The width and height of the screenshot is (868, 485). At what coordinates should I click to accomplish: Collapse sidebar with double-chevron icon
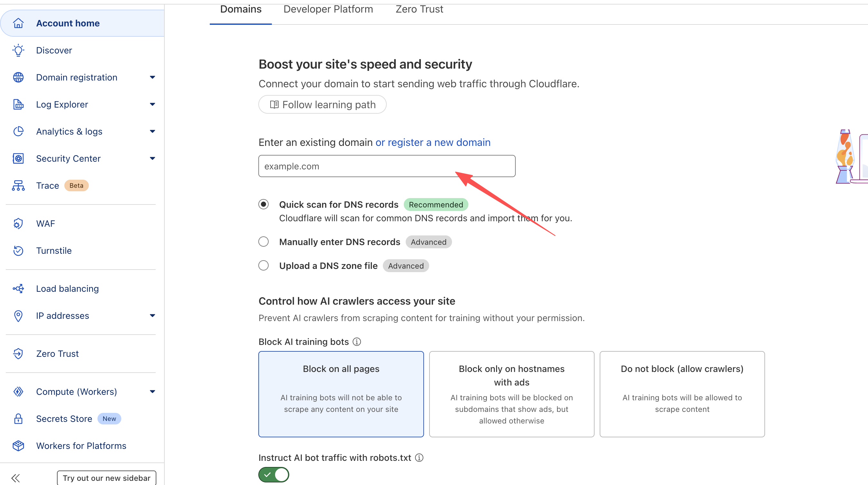[x=15, y=478]
